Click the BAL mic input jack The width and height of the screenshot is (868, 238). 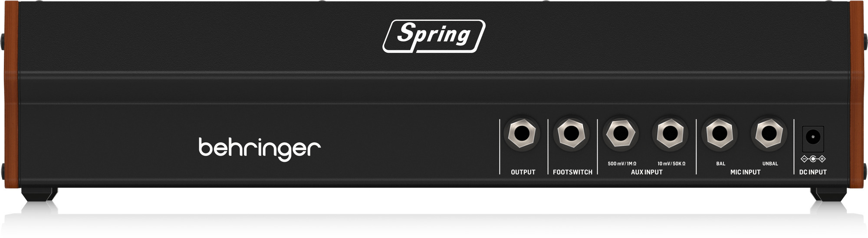click(720, 134)
